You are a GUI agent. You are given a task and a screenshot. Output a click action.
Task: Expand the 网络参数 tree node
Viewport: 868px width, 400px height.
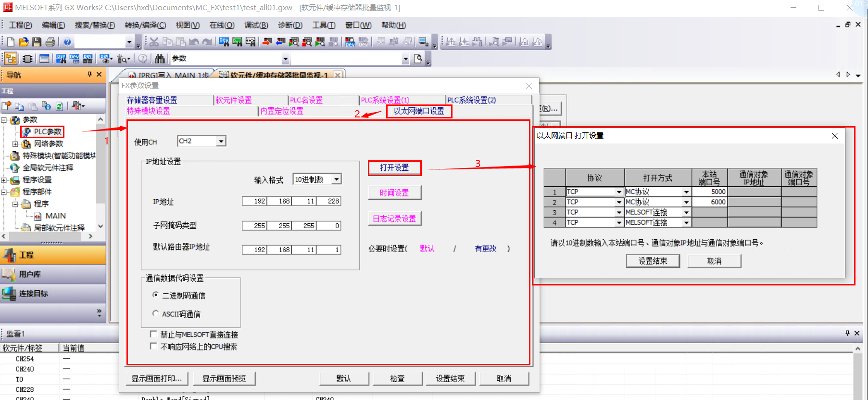pyautogui.click(x=15, y=144)
